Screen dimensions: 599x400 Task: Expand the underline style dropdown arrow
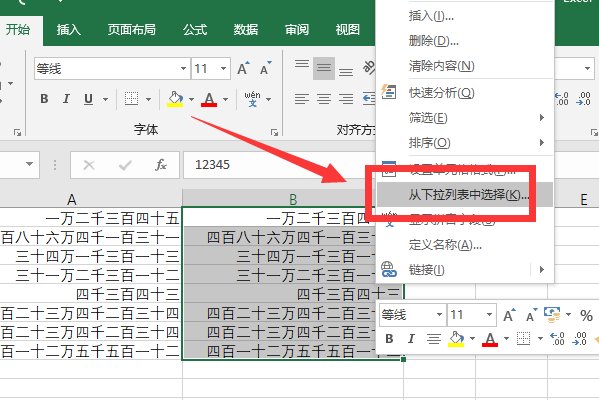[x=105, y=99]
